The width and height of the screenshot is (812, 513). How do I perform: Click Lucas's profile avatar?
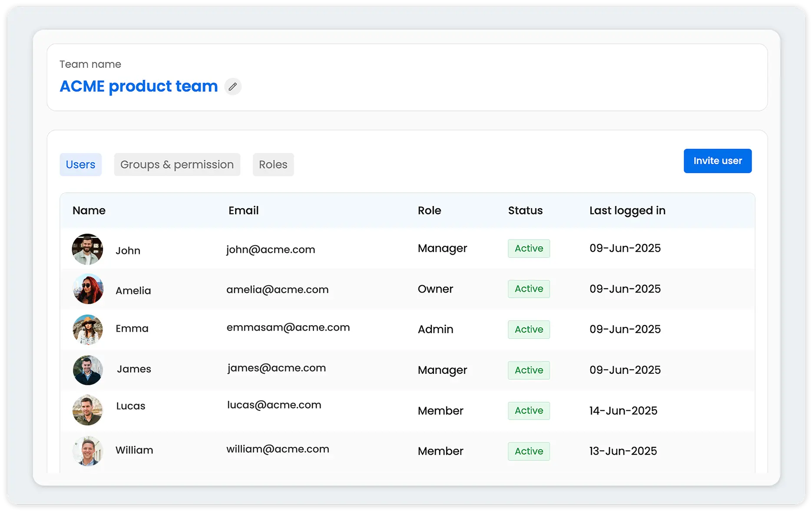(87, 410)
